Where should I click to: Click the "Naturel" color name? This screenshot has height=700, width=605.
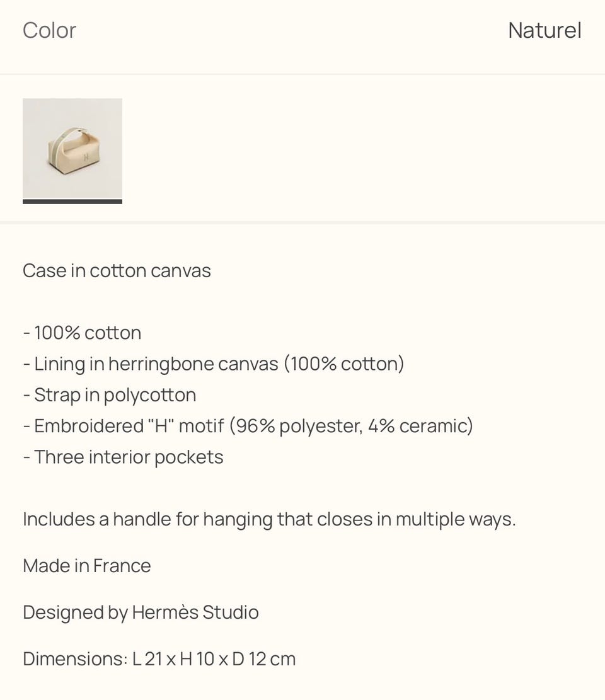(x=544, y=30)
